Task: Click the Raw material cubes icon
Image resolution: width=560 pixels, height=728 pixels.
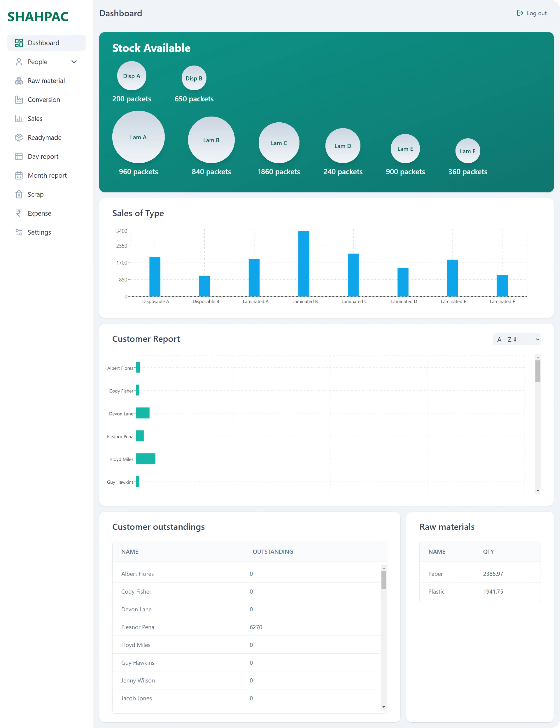Action: tap(19, 81)
